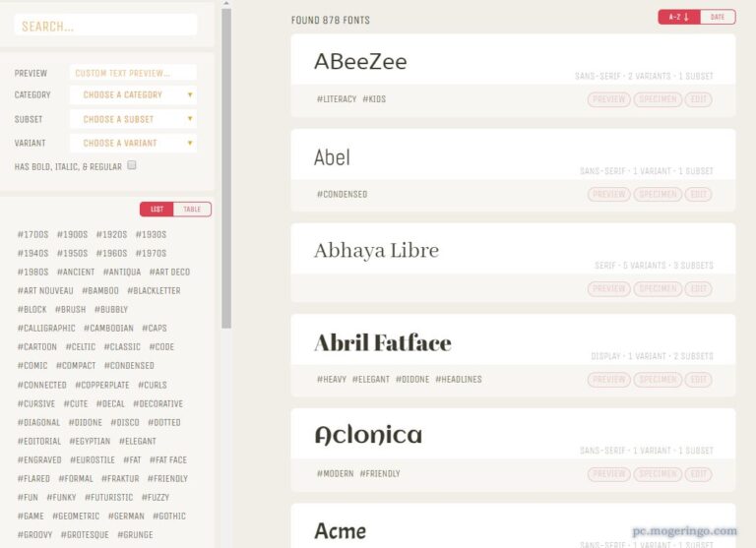Open Specimen for Abril Fatface
Image resolution: width=756 pixels, height=548 pixels.
coord(658,379)
